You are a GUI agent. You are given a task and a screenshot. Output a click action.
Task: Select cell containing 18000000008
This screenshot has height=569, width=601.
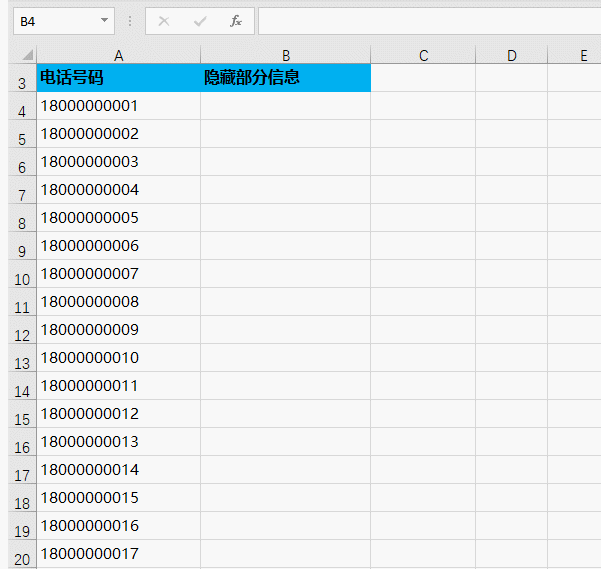coord(118,302)
